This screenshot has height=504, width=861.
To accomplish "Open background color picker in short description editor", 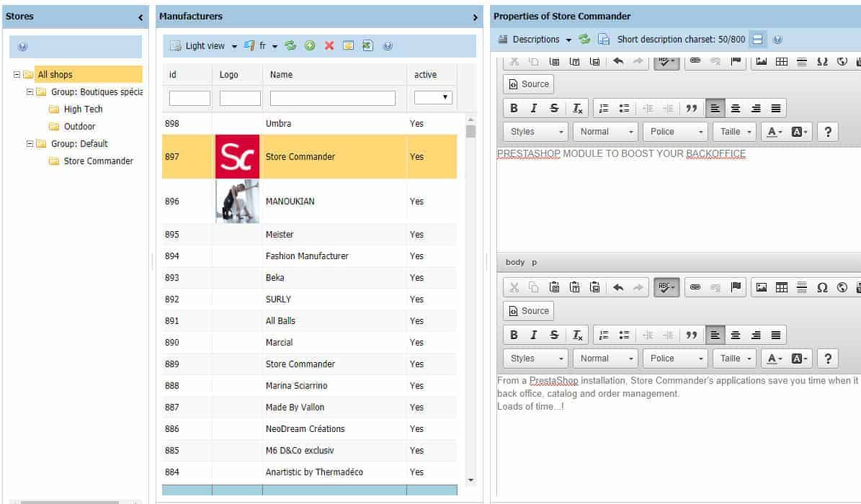I will point(799,132).
